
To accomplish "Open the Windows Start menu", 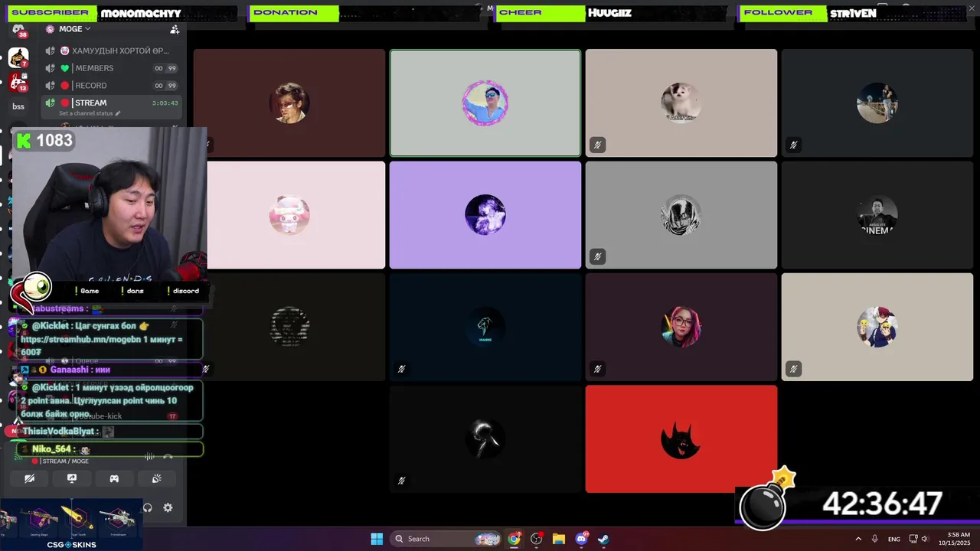I will coord(377,539).
